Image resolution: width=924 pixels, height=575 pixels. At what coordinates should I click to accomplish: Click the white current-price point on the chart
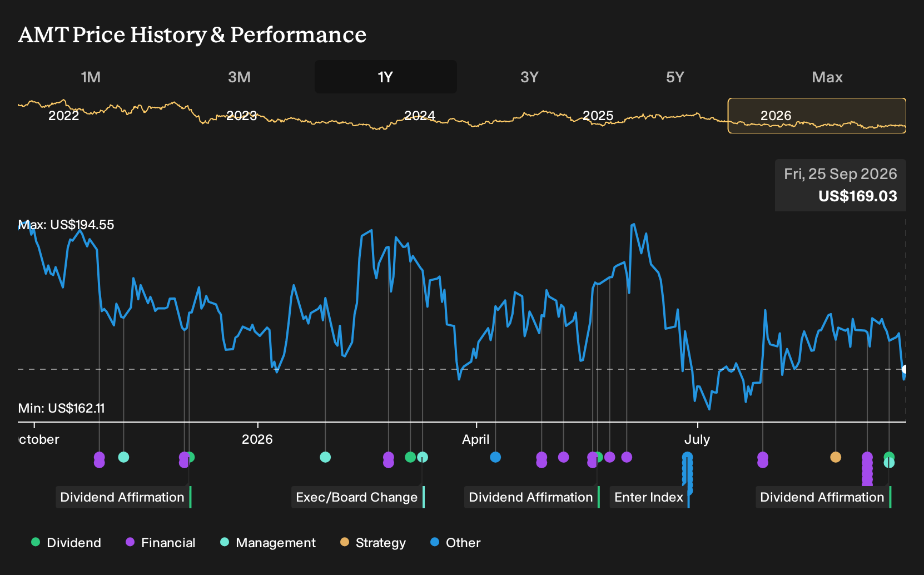(x=905, y=369)
